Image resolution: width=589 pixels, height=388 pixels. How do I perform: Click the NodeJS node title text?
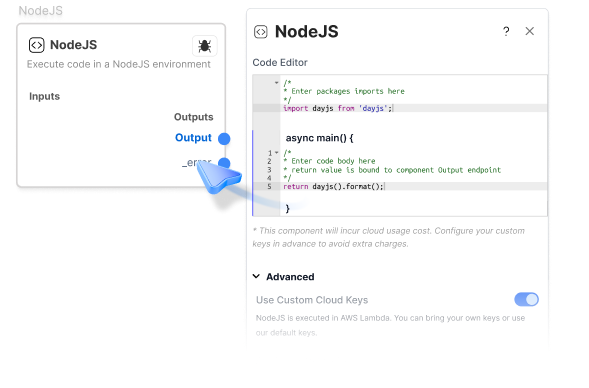tap(74, 45)
